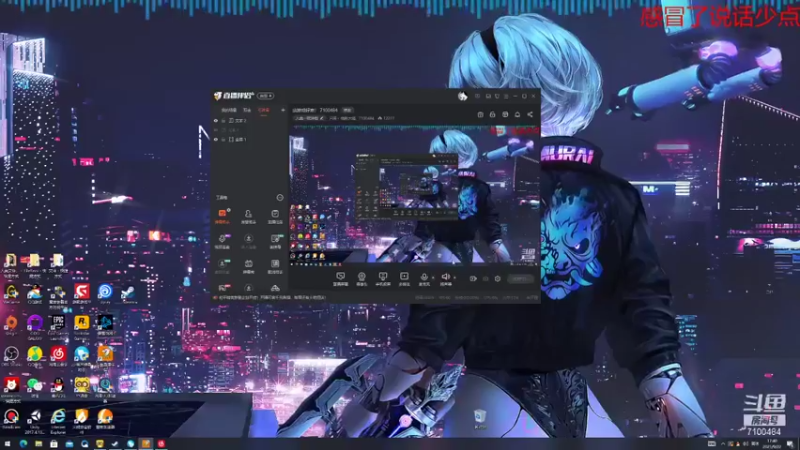Expand microphone options arrow beside mic icon

(433, 278)
